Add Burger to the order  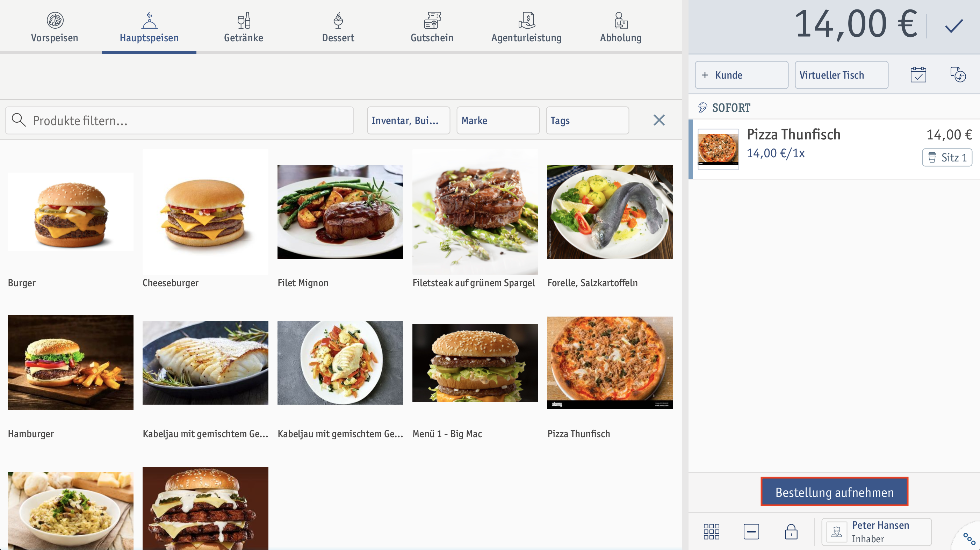(x=70, y=212)
